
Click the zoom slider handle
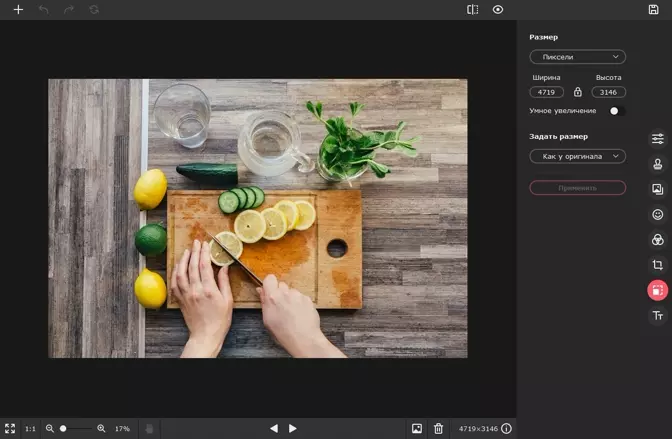[x=63, y=428]
